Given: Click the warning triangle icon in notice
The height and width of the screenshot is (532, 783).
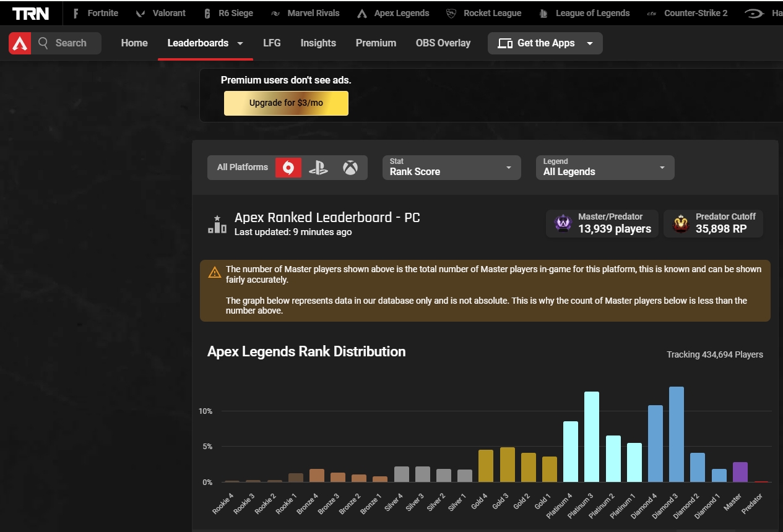Looking at the screenshot, I should tap(215, 272).
